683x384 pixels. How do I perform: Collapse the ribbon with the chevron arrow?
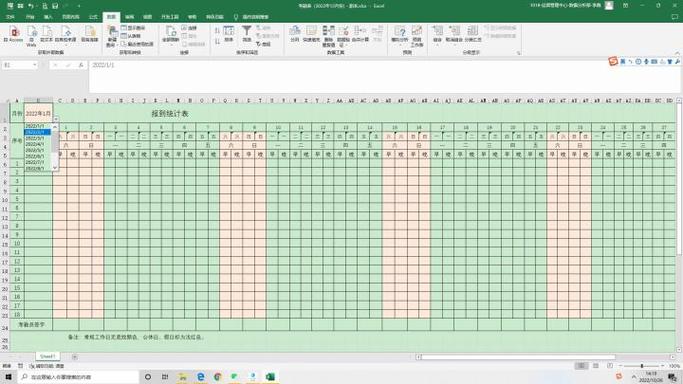[x=677, y=53]
